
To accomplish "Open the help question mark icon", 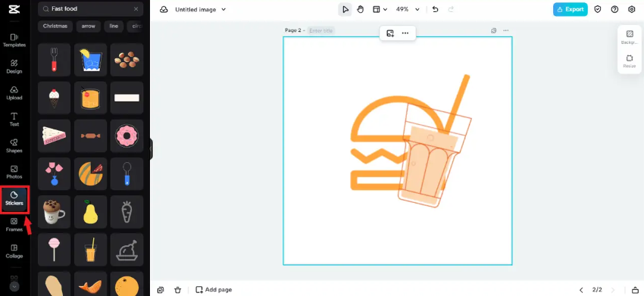I will 614,9.
